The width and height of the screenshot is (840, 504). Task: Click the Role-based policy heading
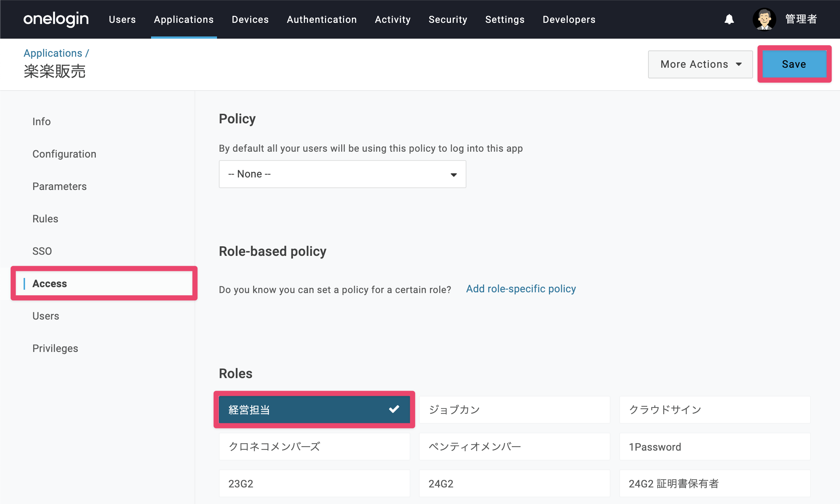click(x=273, y=251)
